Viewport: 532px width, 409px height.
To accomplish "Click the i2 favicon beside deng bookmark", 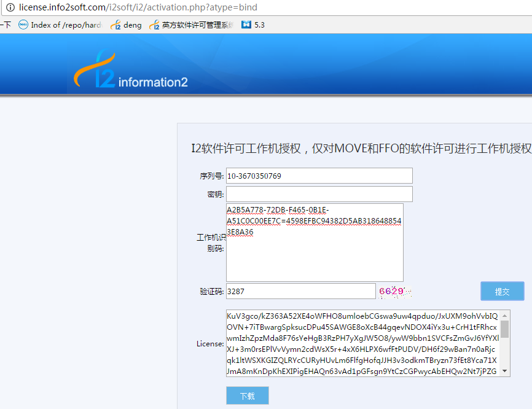I will [115, 25].
